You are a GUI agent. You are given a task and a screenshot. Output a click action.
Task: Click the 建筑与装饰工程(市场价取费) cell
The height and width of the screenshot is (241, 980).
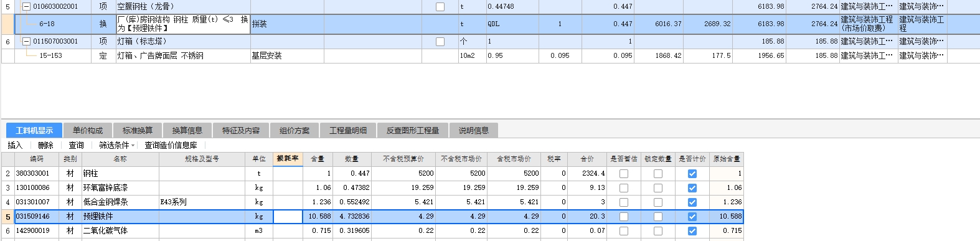pos(869,24)
